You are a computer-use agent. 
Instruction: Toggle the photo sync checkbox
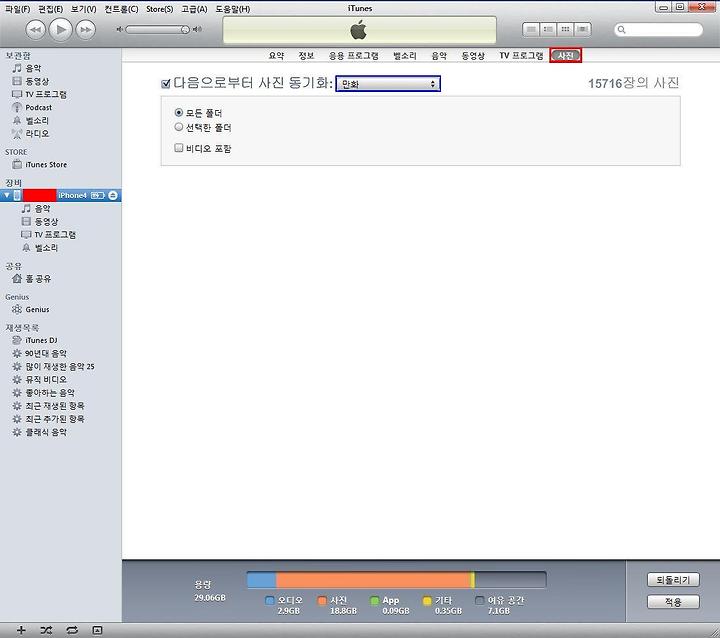tap(166, 84)
